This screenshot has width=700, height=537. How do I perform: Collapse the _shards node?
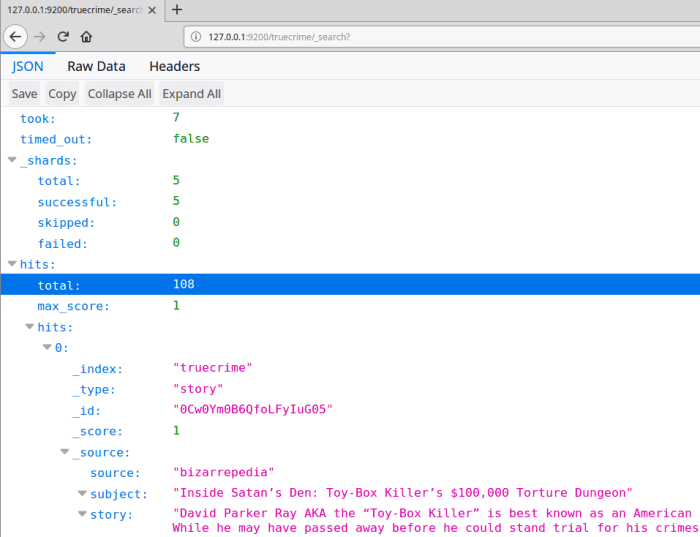(12, 160)
